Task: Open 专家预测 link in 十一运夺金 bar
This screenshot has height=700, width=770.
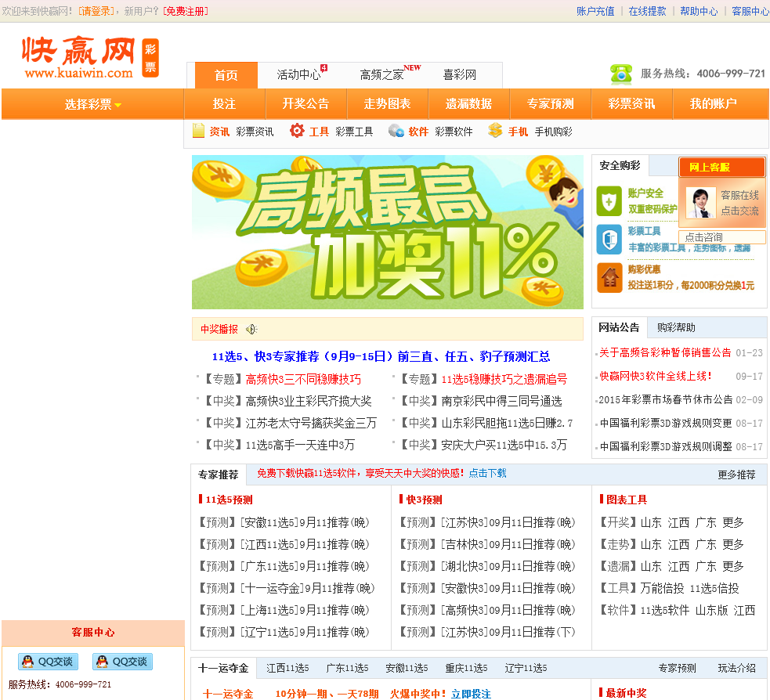Action: click(x=677, y=668)
